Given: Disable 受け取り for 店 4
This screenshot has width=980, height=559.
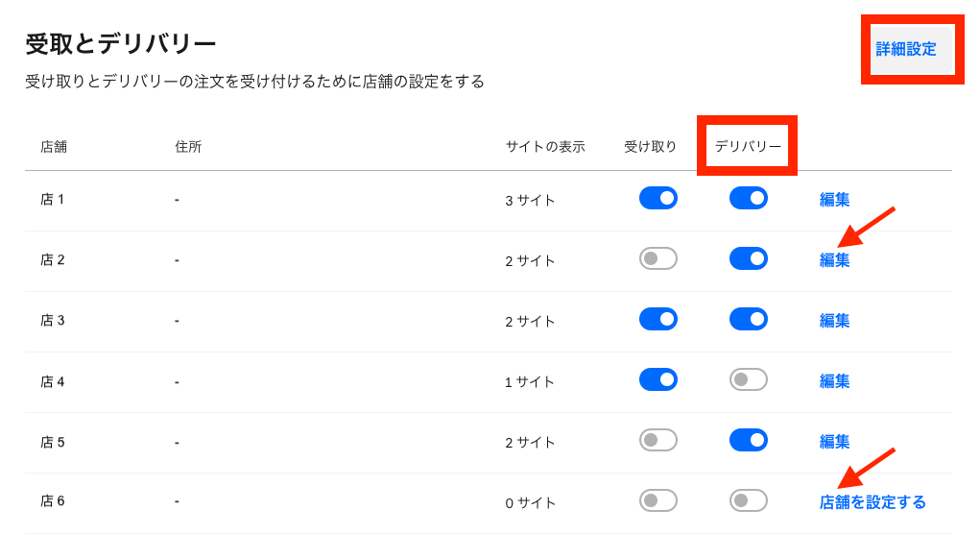Looking at the screenshot, I should 658,380.
